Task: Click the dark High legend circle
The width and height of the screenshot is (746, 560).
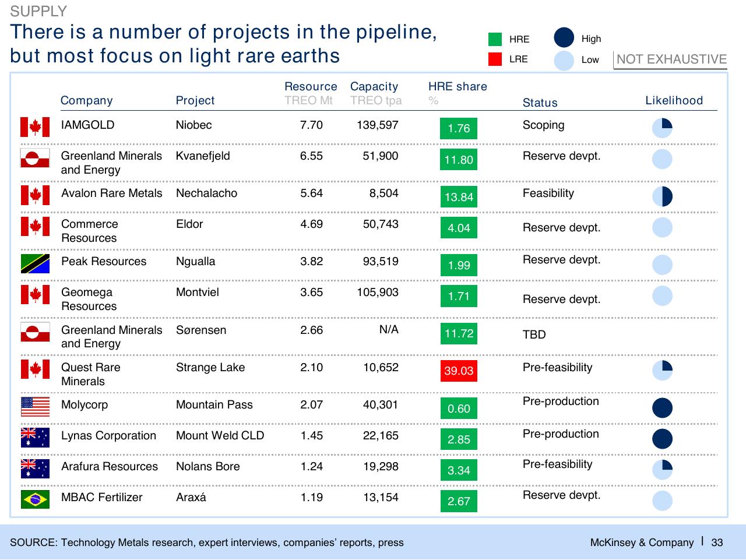Action: 564,38
